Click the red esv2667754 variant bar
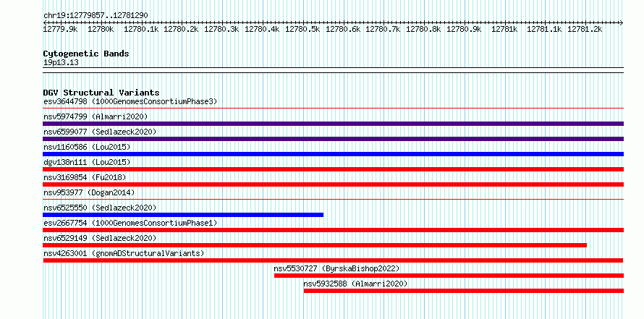This screenshot has height=319, width=644. coord(333,230)
